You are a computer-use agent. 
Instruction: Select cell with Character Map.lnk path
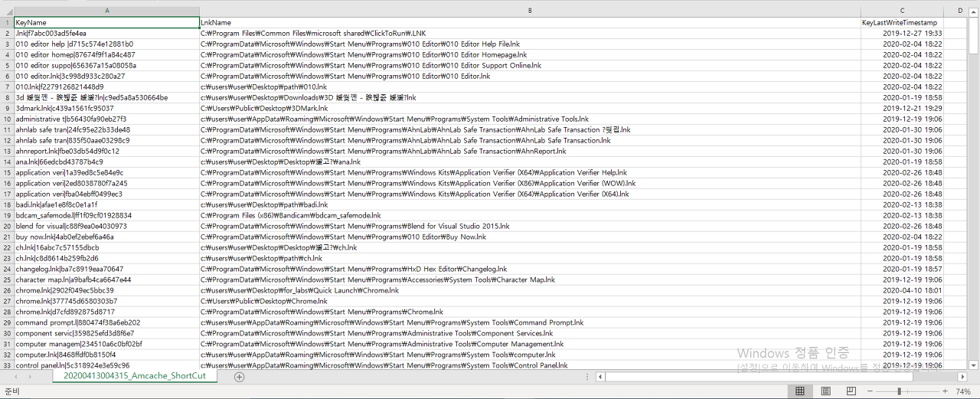pos(530,280)
